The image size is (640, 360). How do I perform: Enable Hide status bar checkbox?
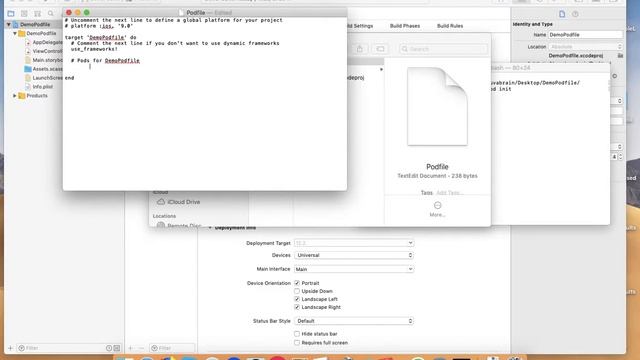pos(297,334)
